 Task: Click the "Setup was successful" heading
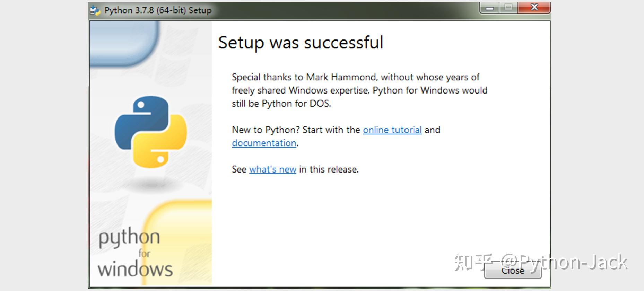[x=301, y=43]
